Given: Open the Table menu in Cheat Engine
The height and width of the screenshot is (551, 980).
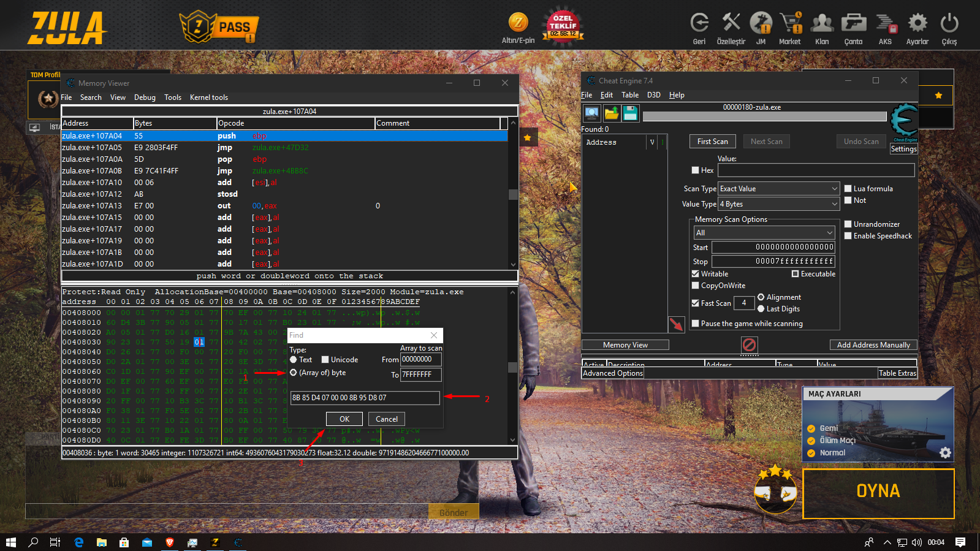Looking at the screenshot, I should coord(630,95).
